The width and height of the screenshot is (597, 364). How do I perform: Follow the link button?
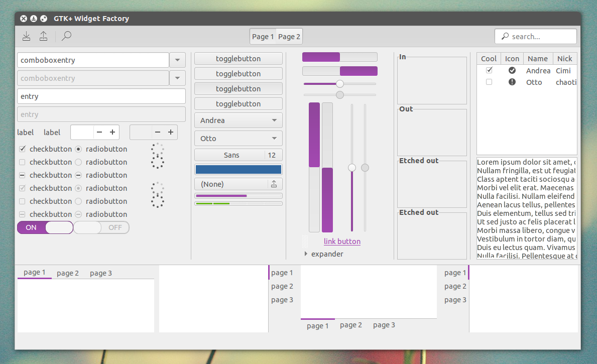[342, 241]
